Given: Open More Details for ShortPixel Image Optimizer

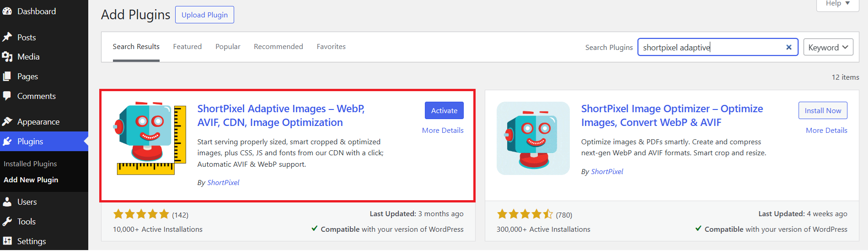Looking at the screenshot, I should coord(826,131).
